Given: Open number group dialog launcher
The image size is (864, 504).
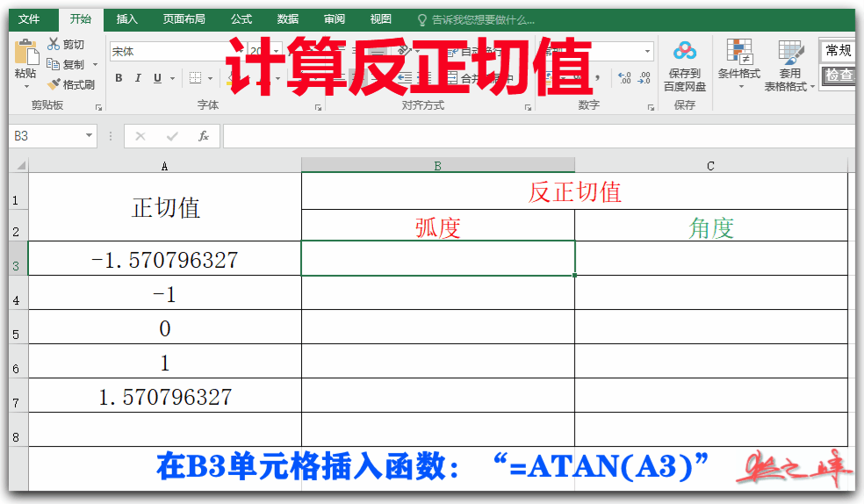Looking at the screenshot, I should 651,107.
